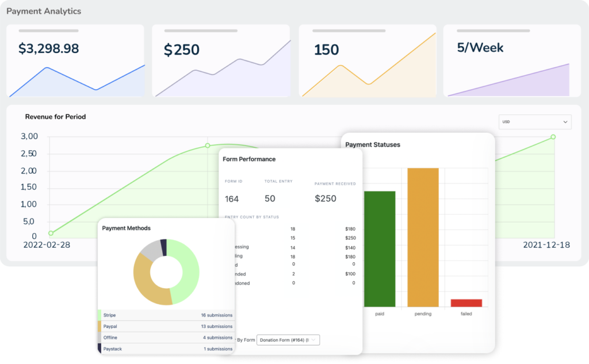
Task: Click the blue sparkline under $3,298.98
Action: point(77,82)
